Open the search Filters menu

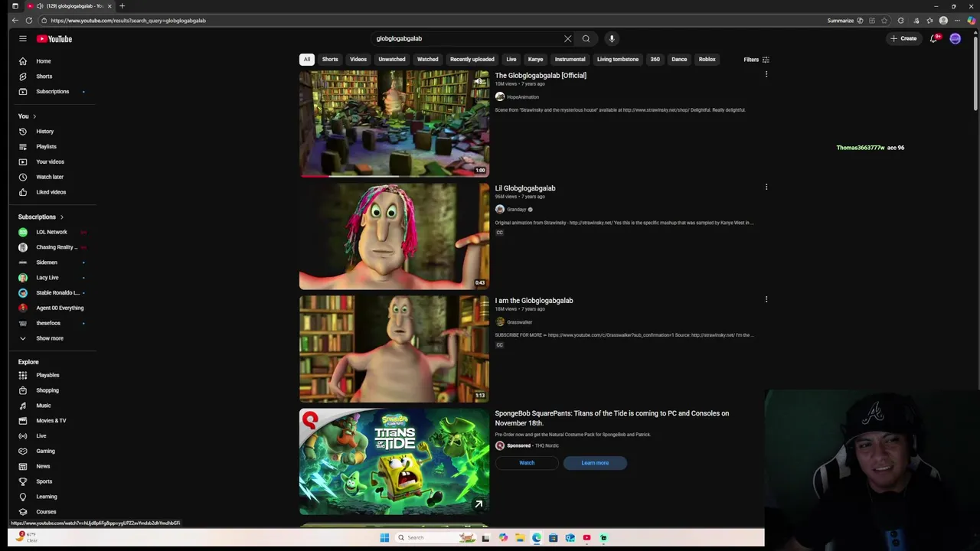(x=756, y=60)
